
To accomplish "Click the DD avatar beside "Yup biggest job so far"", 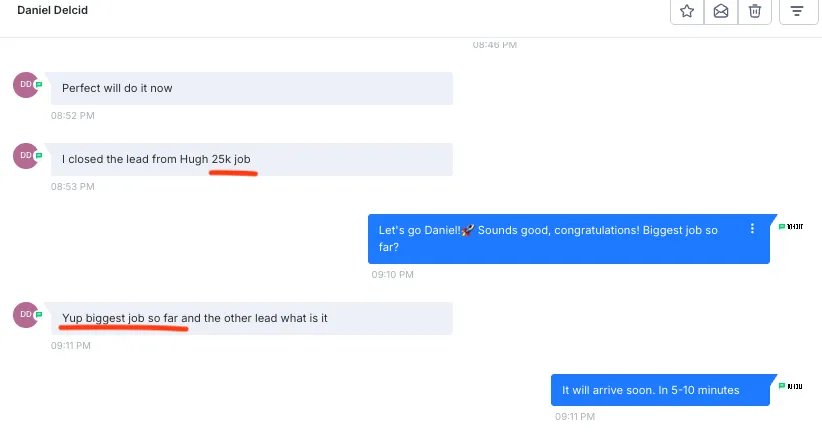I will [x=26, y=314].
